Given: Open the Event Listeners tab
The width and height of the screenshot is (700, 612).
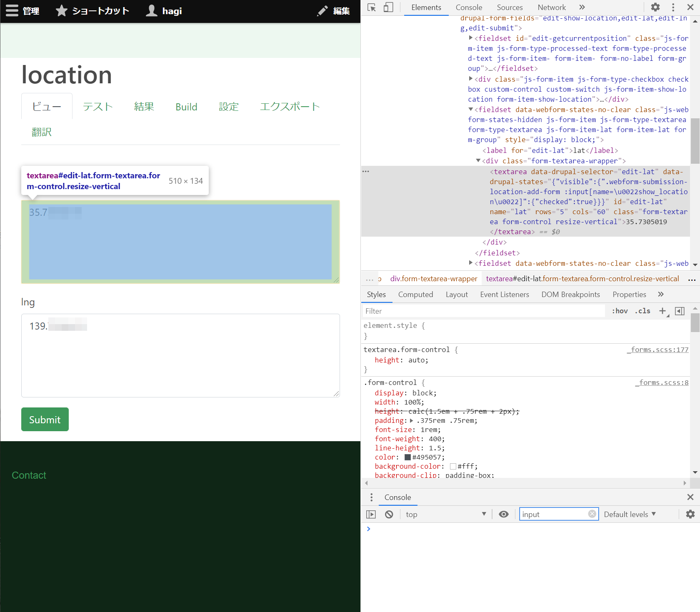Looking at the screenshot, I should point(505,295).
